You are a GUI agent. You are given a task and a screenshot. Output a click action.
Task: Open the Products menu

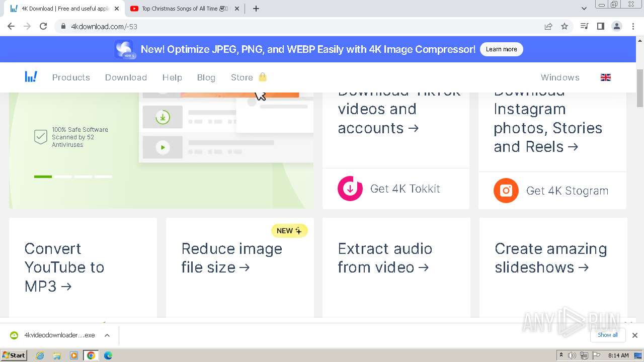[x=71, y=77]
